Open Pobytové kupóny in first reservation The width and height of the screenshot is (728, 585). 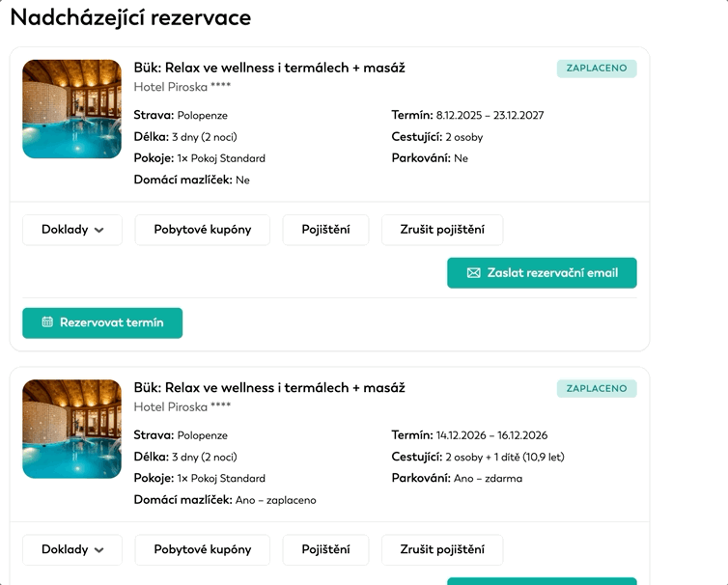click(x=203, y=230)
